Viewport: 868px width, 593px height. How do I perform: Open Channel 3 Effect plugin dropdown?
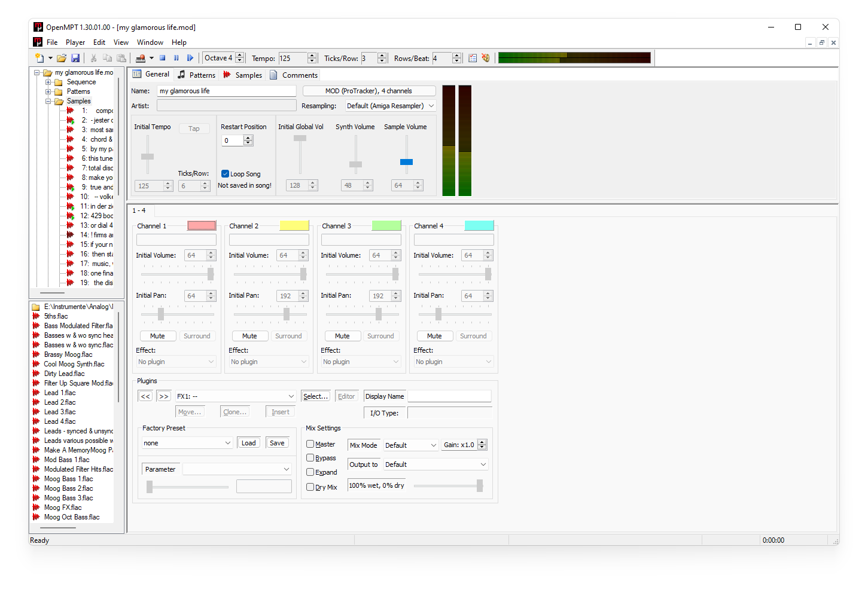(361, 362)
